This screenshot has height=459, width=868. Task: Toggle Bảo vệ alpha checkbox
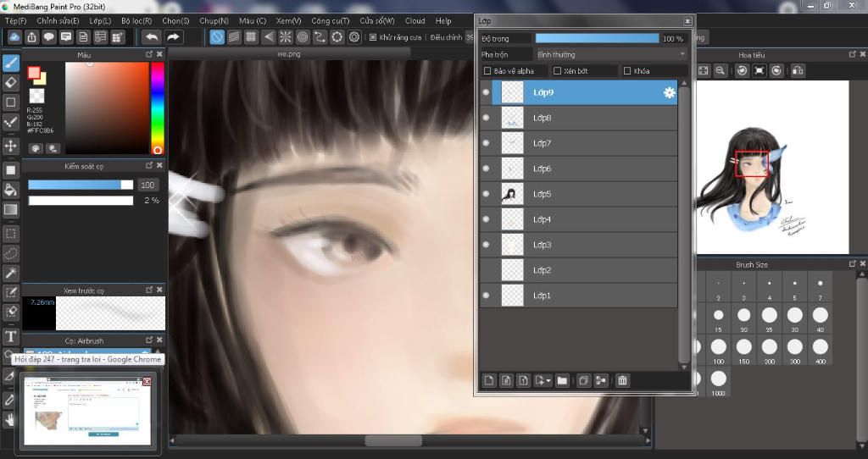tap(487, 71)
